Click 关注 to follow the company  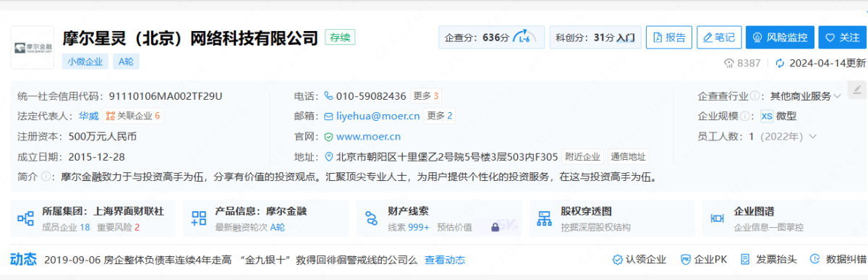842,37
